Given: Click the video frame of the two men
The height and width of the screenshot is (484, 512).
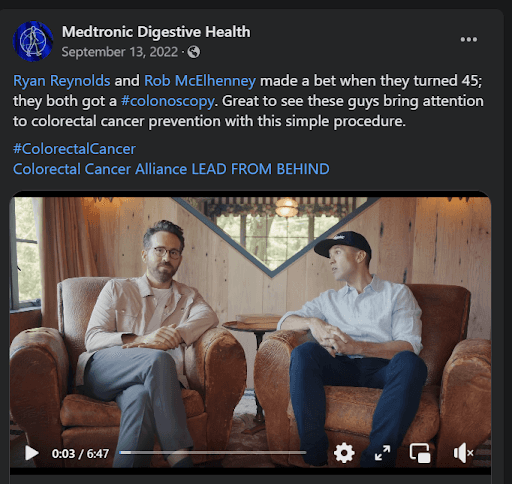Looking at the screenshot, I should [250, 320].
